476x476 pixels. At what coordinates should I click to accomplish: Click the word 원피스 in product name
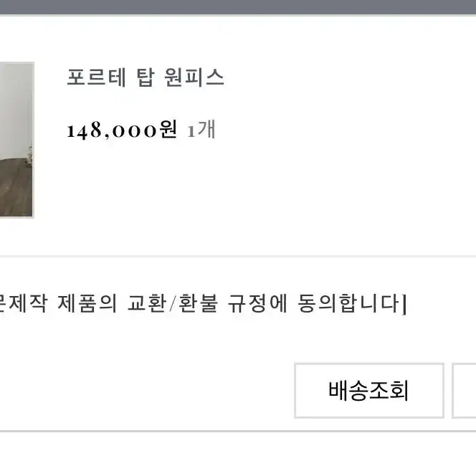194,77
